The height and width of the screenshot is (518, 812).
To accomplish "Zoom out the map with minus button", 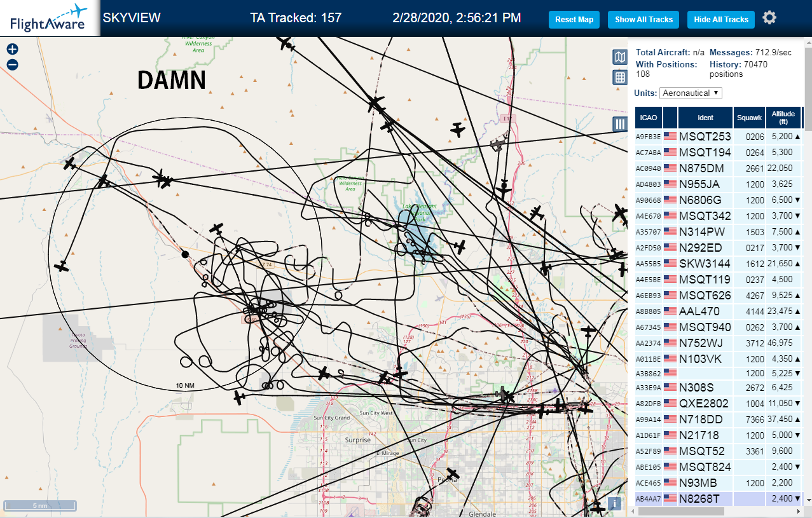I will pos(12,64).
